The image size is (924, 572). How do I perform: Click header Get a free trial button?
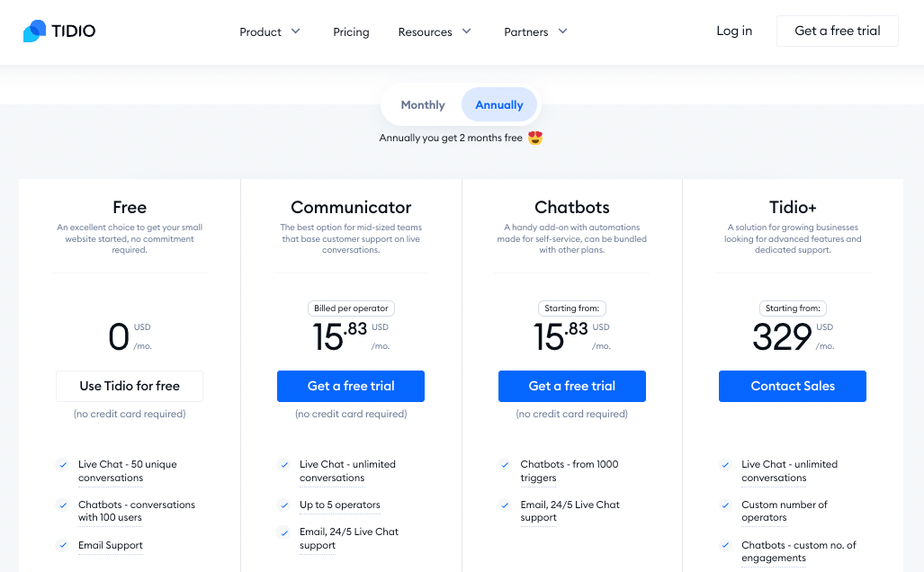coord(838,31)
